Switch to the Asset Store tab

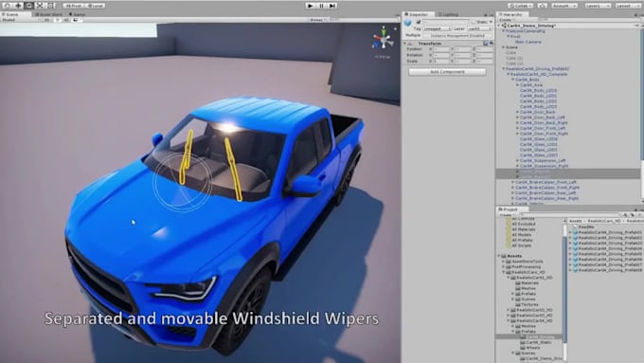coord(49,14)
